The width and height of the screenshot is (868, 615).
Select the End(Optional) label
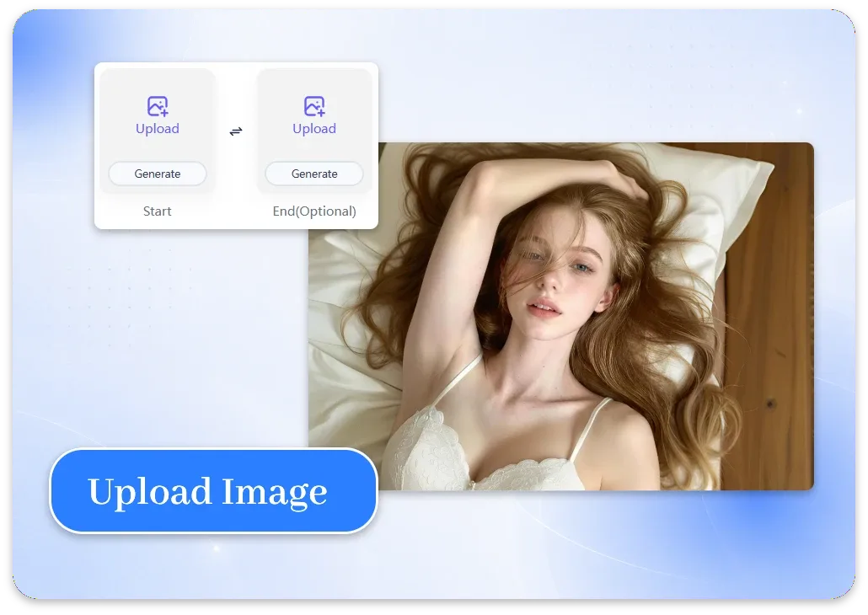click(314, 211)
